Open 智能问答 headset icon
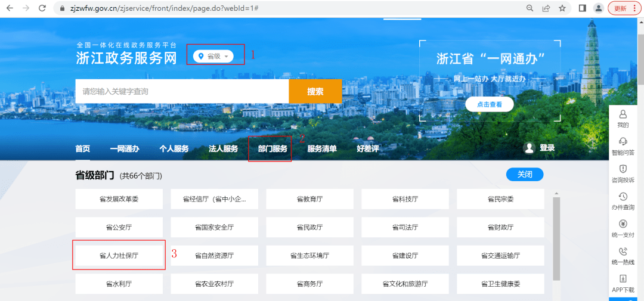Viewport: 644px width, 301px height. click(x=623, y=141)
